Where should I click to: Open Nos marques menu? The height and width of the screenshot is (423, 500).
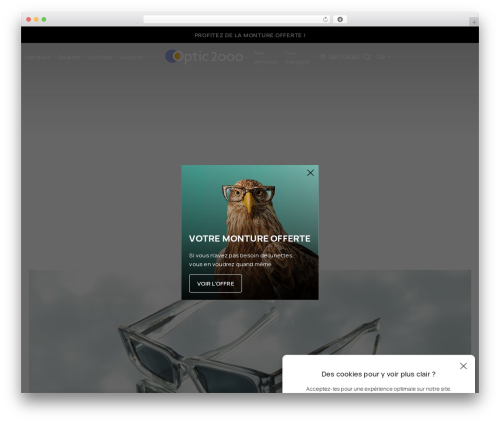[297, 57]
